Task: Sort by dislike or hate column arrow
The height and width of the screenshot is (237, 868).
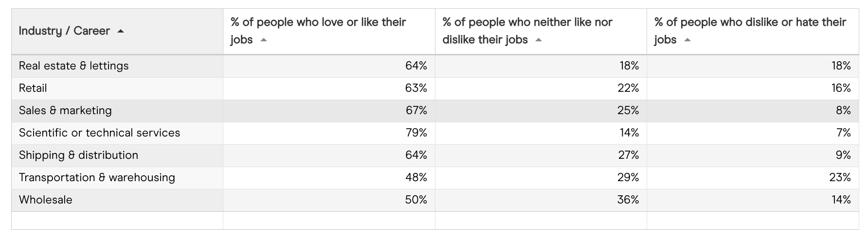Action: [687, 40]
